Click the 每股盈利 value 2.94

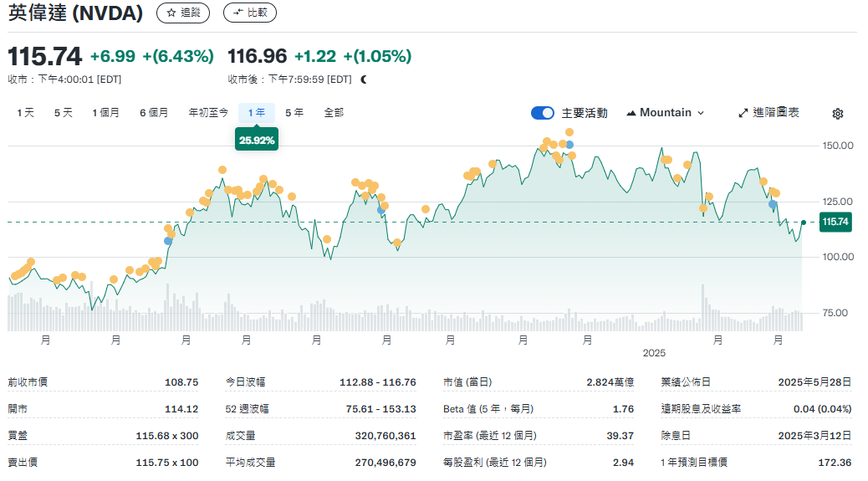(x=623, y=463)
